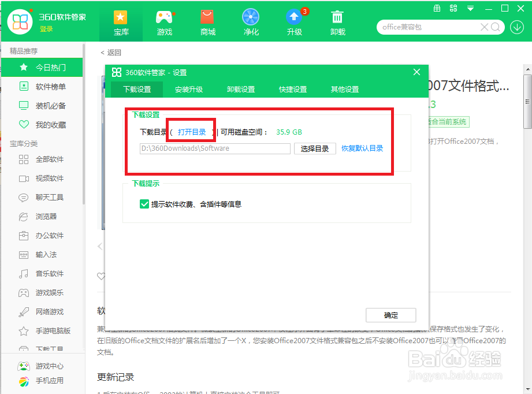Open 游戏中心 at sidebar bottom

[x=40, y=366]
